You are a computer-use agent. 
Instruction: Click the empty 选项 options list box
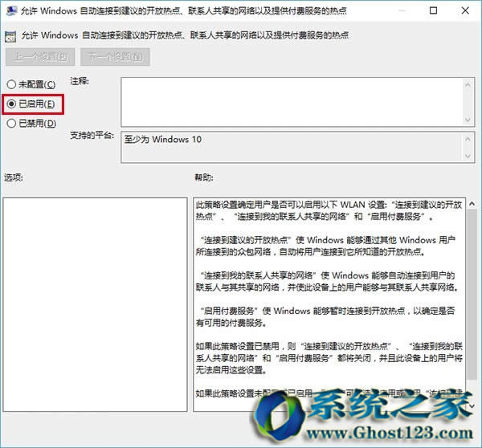95,304
